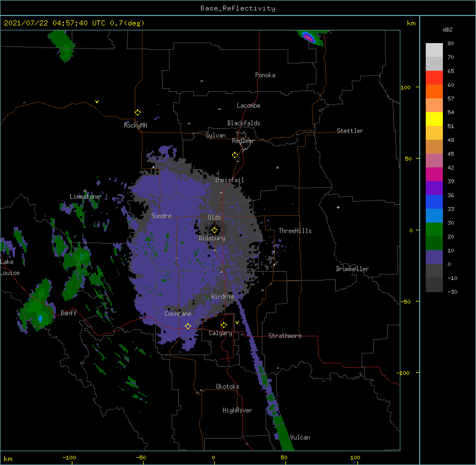The height and width of the screenshot is (465, 476).
Task: Click the magenta storm core at top edge
Action: [309, 38]
